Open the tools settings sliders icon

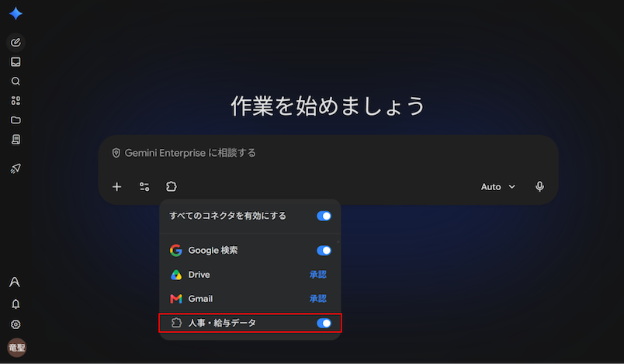click(x=144, y=186)
